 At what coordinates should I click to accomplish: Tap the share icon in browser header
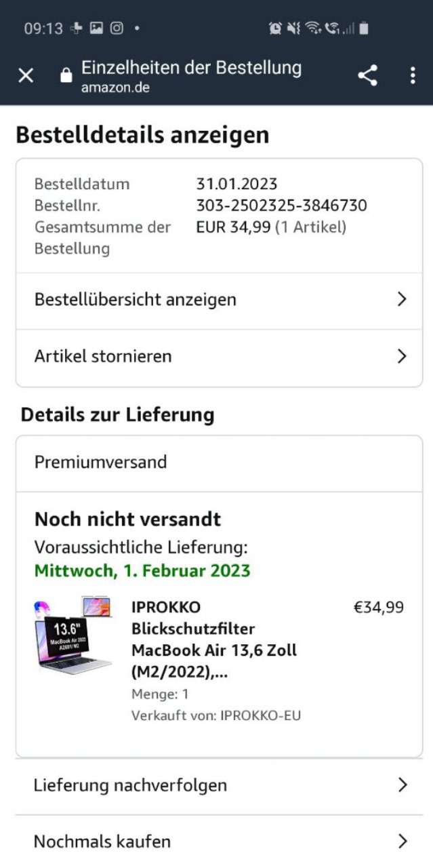click(x=367, y=75)
